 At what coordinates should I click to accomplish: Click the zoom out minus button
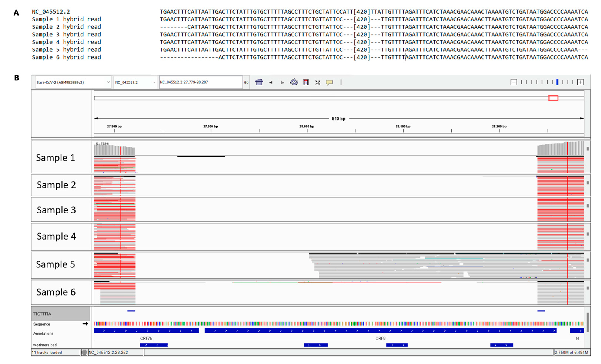(514, 82)
